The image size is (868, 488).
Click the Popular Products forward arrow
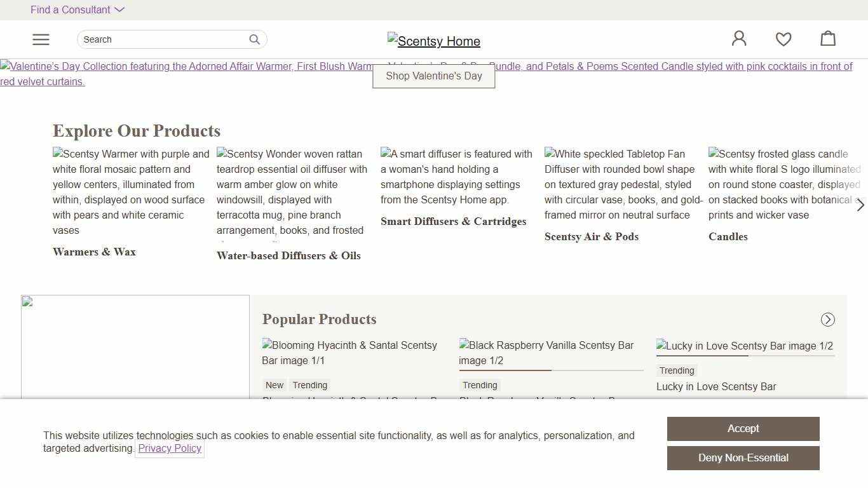click(x=827, y=320)
